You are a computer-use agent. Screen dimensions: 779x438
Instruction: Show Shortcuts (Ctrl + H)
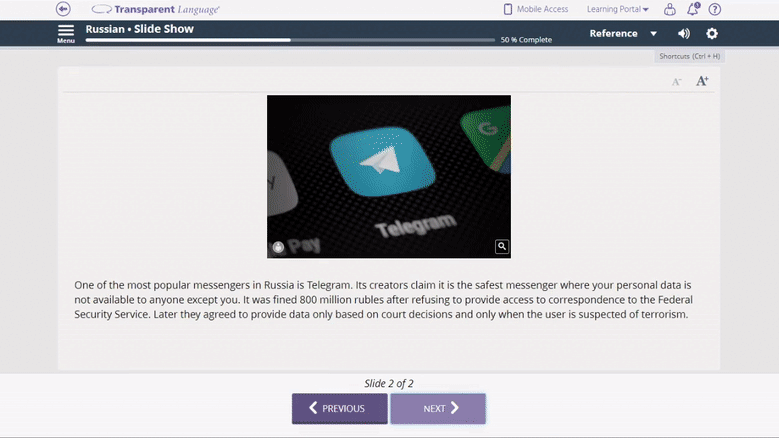pyautogui.click(x=690, y=56)
